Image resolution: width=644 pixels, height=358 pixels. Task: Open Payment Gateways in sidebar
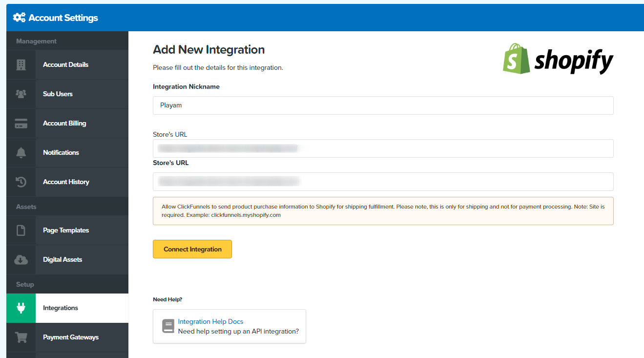(x=71, y=337)
